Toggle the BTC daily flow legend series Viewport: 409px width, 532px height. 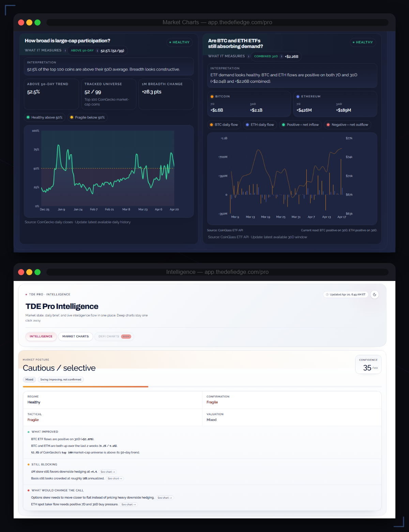224,125
